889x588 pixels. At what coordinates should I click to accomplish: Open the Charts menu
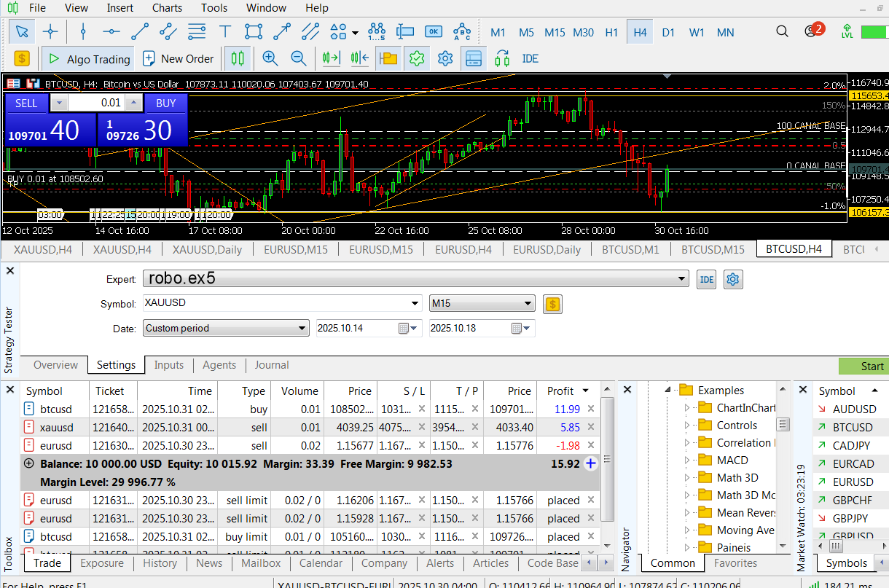(x=166, y=8)
